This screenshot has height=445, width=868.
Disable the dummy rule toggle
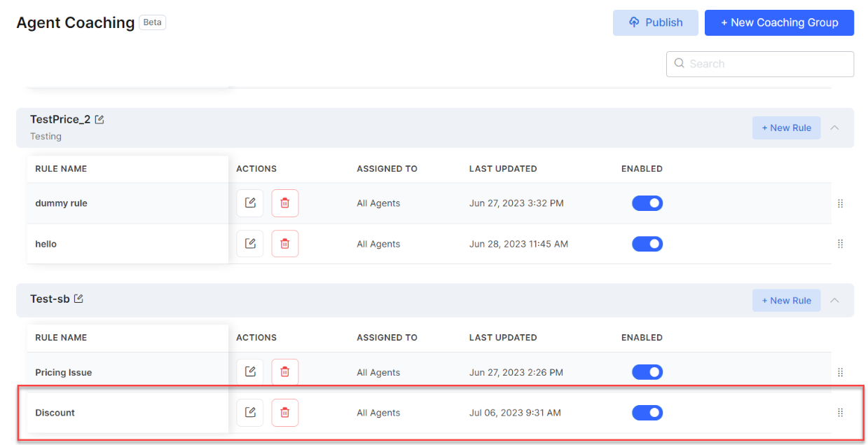coord(647,203)
